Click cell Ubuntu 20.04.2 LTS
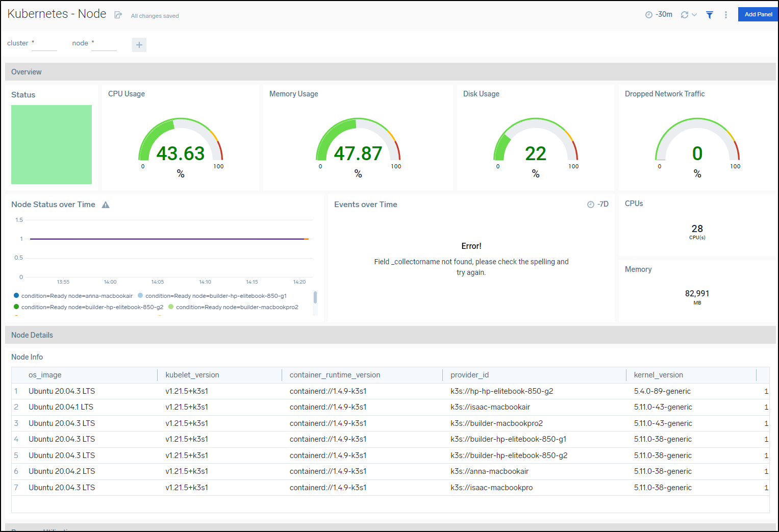The image size is (779, 532). (x=62, y=471)
